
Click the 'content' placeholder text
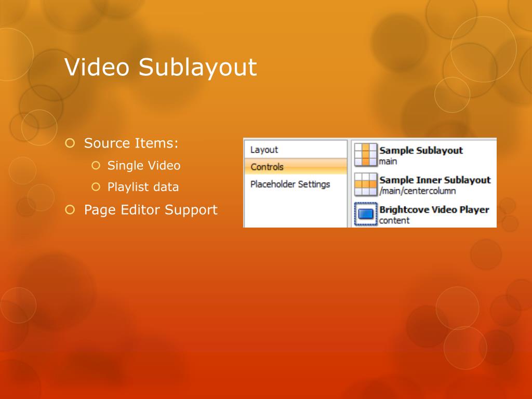[394, 220]
